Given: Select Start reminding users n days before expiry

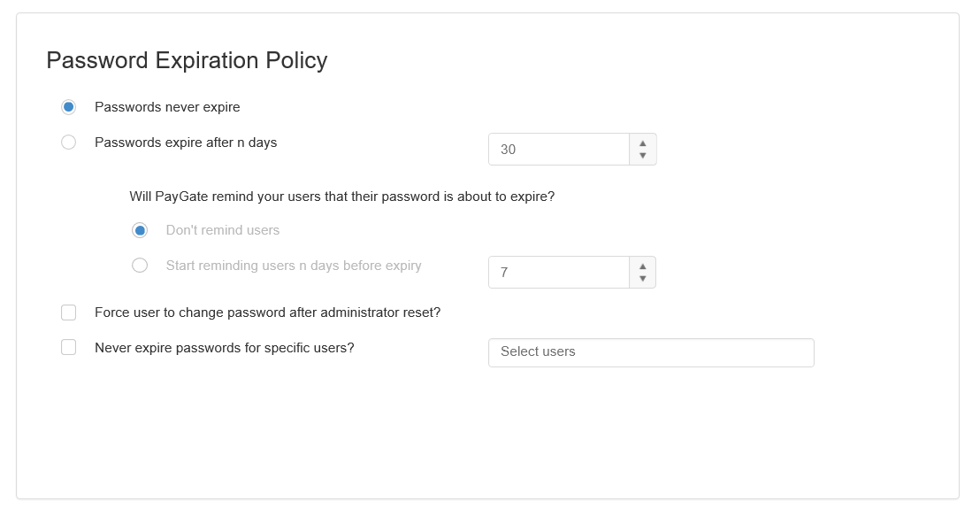Looking at the screenshot, I should pyautogui.click(x=140, y=266).
